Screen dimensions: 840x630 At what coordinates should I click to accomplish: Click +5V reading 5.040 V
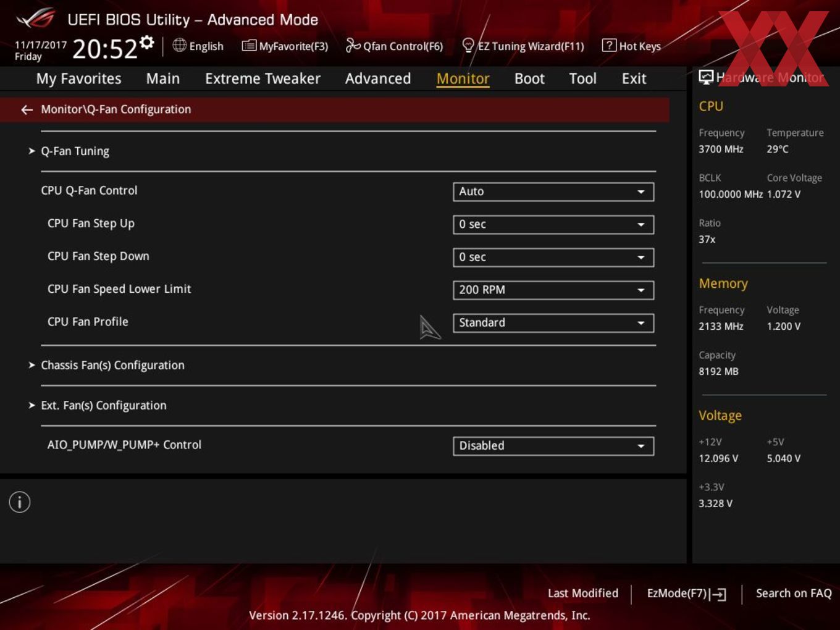[x=783, y=458]
